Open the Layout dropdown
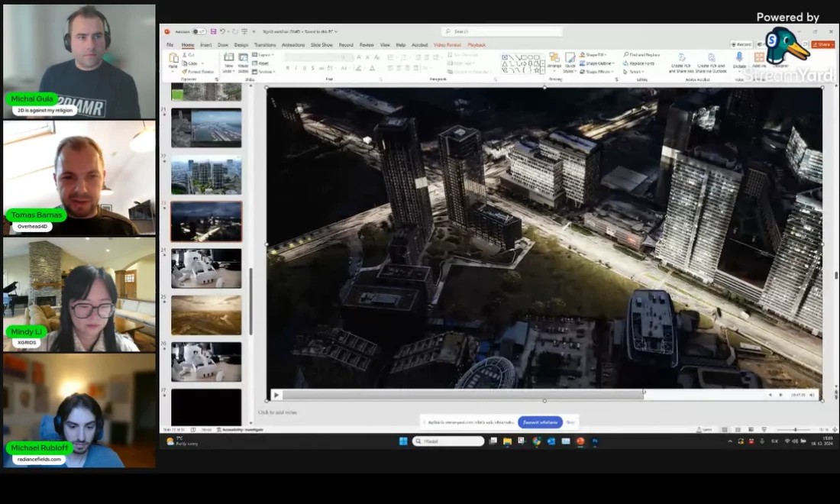Image resolution: width=840 pixels, height=504 pixels. pos(263,55)
